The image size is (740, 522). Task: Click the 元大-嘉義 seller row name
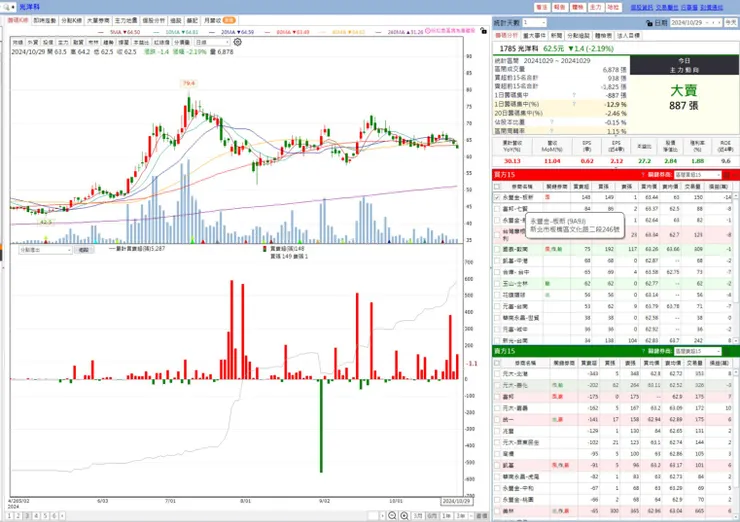coord(515,408)
